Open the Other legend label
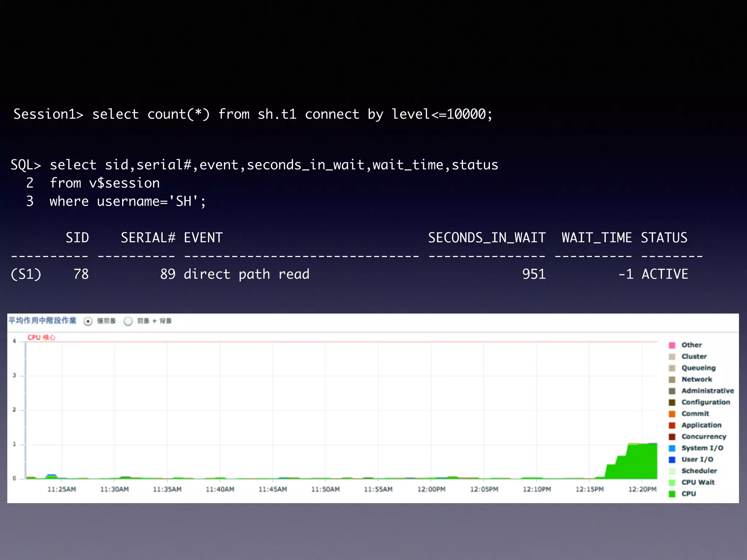 pyautogui.click(x=692, y=345)
